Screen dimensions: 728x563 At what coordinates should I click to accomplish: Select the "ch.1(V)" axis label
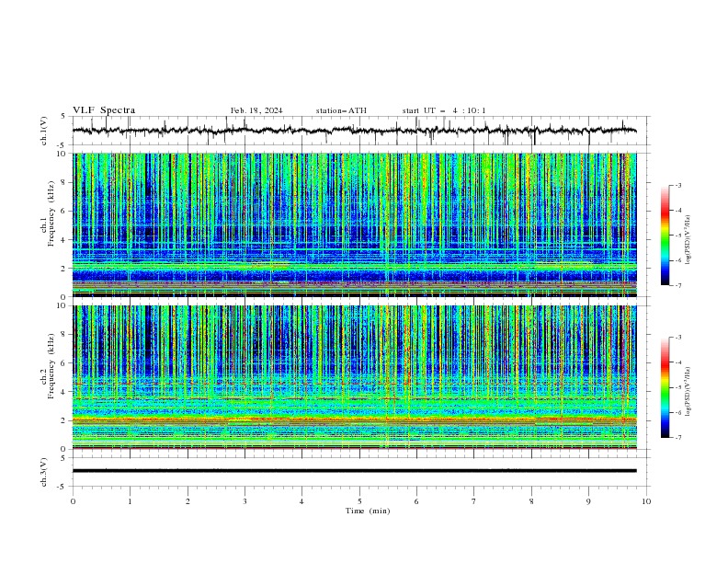tap(44, 131)
